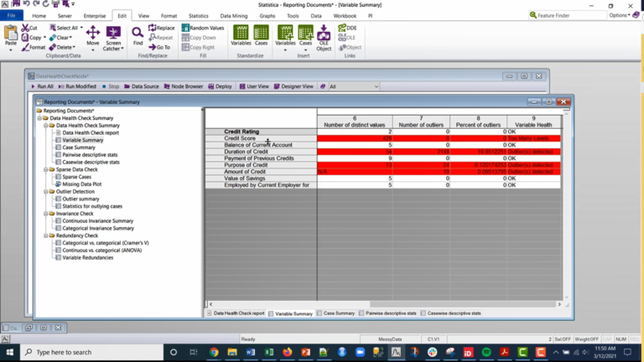Click the Node Browser button
Viewport: 644px width, 362px height.
[184, 86]
